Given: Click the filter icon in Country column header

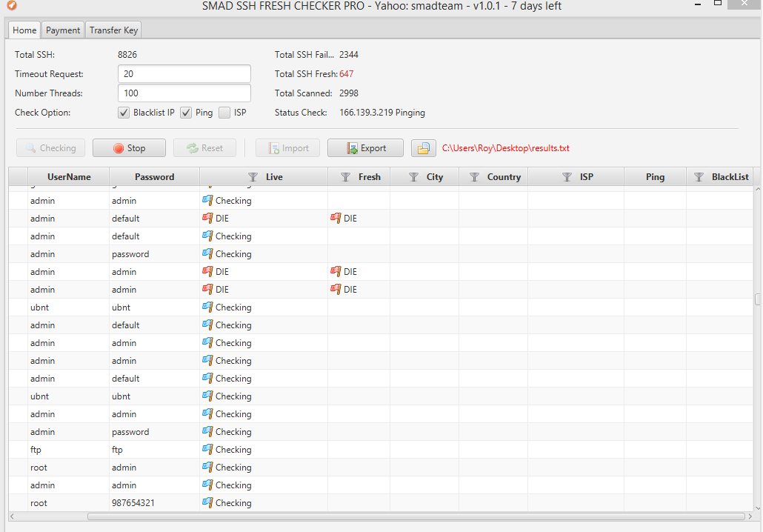Looking at the screenshot, I should point(474,177).
